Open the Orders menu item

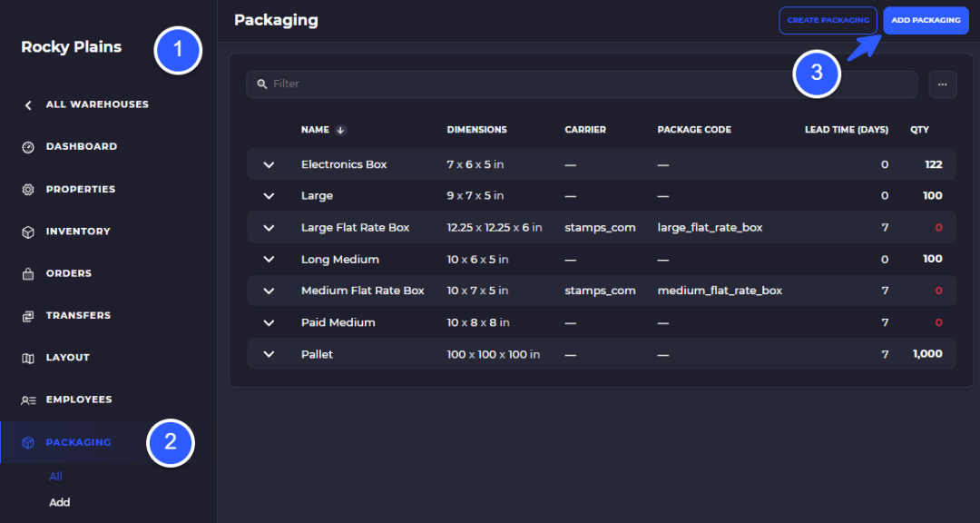(x=69, y=273)
